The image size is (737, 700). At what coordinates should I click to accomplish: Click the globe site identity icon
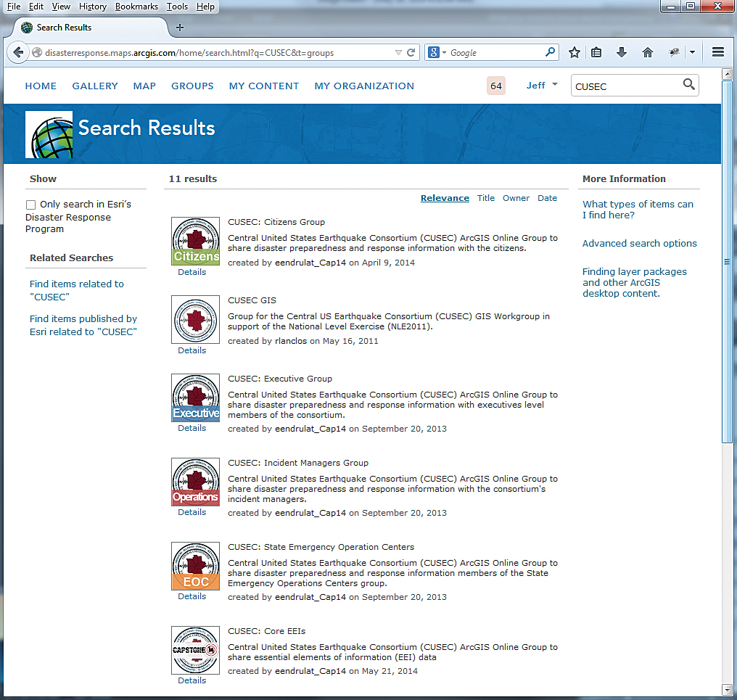click(37, 53)
